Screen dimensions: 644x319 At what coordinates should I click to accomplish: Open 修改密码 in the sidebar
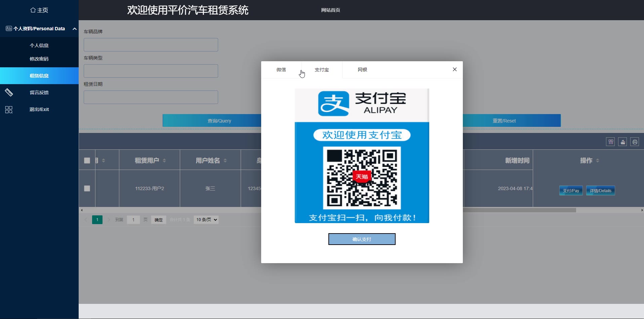coord(39,59)
